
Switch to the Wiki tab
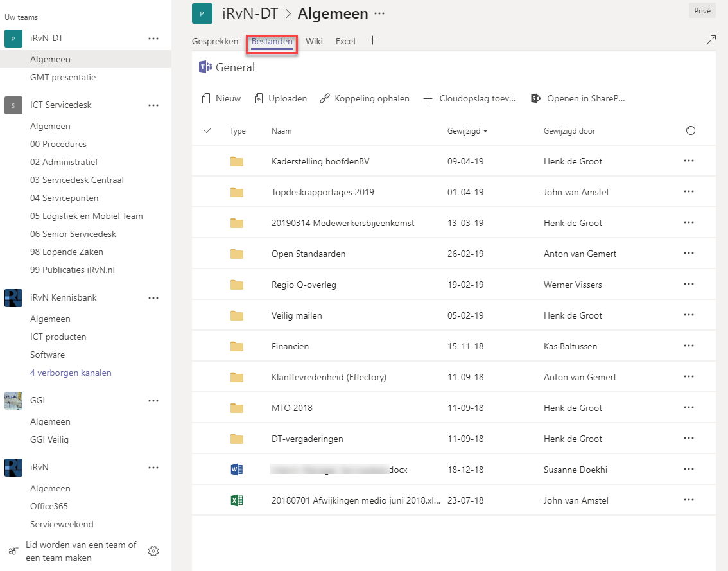coord(314,41)
